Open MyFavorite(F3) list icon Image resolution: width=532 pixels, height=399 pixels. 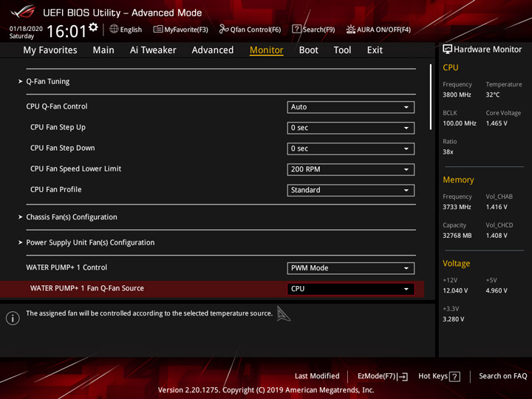[158, 29]
